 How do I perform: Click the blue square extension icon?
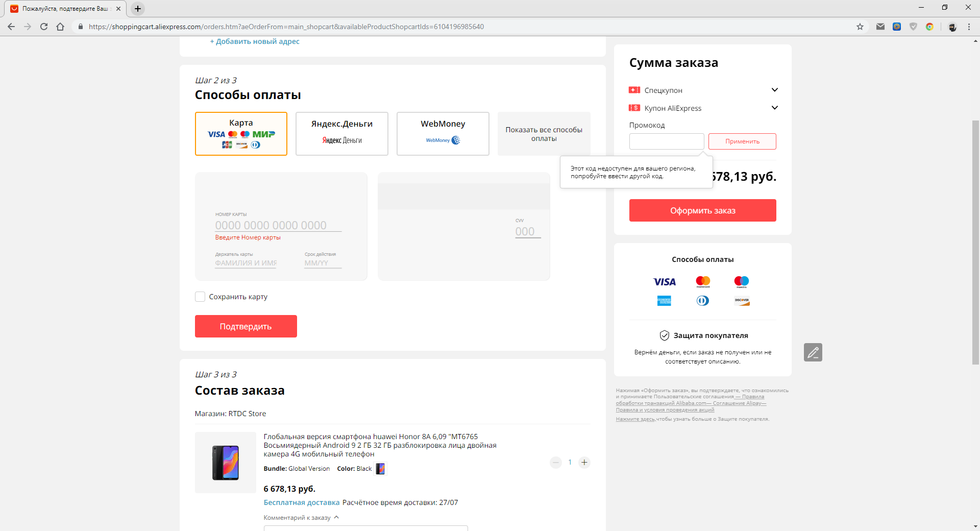897,27
